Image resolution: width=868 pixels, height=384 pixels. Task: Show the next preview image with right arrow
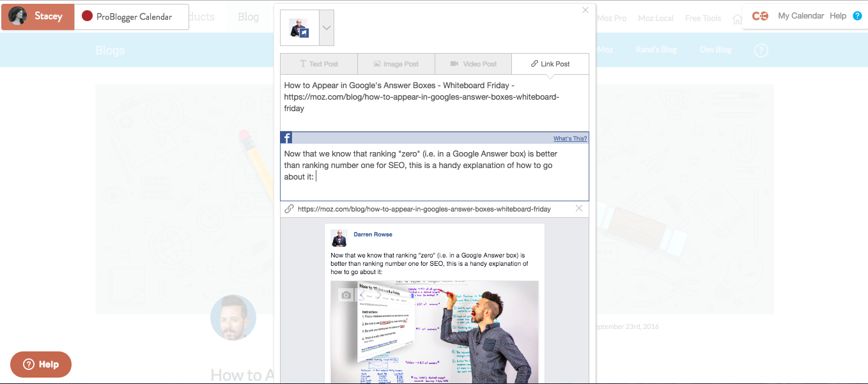pyautogui.click(x=377, y=295)
